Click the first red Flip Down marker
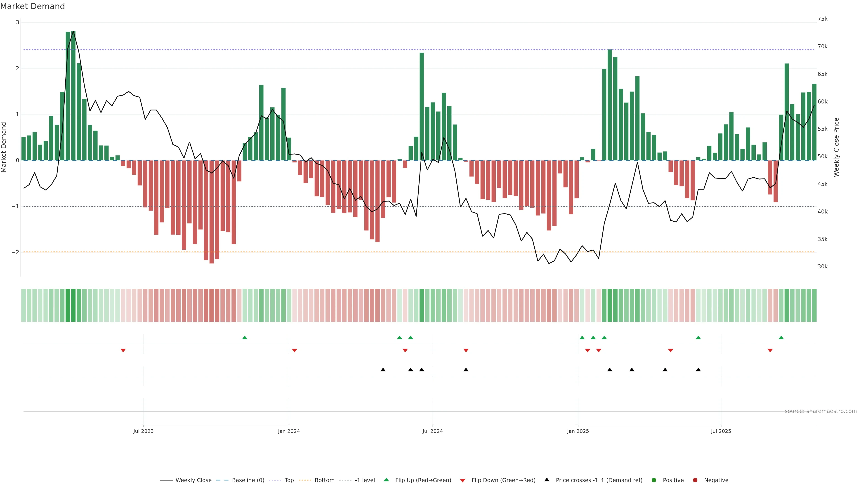This screenshot has height=488, width=868. click(123, 351)
